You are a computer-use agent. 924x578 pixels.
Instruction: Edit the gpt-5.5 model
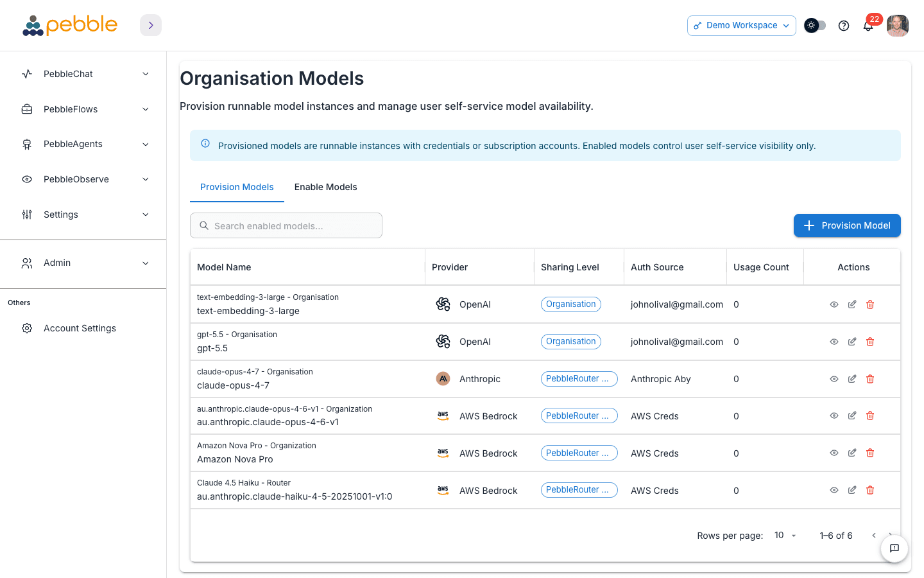point(852,342)
